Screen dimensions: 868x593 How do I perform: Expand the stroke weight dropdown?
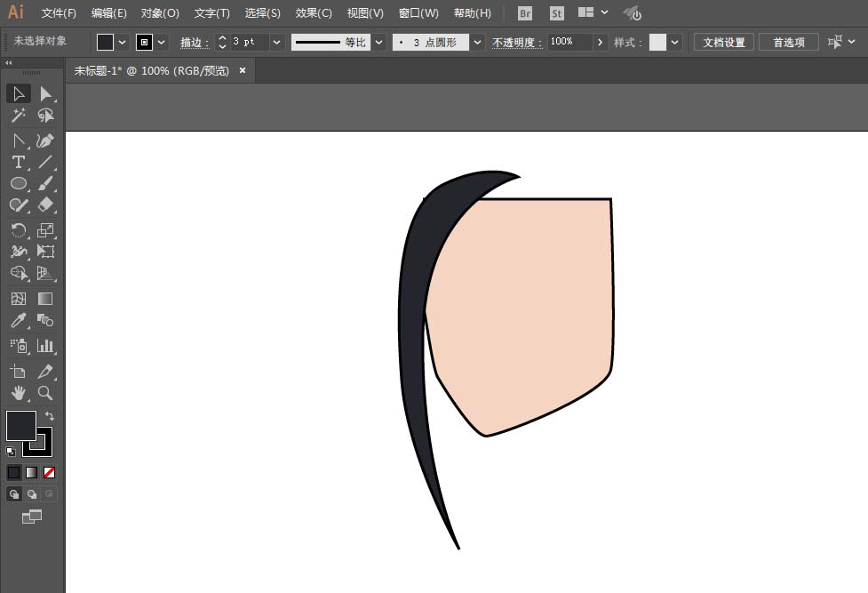[x=277, y=42]
